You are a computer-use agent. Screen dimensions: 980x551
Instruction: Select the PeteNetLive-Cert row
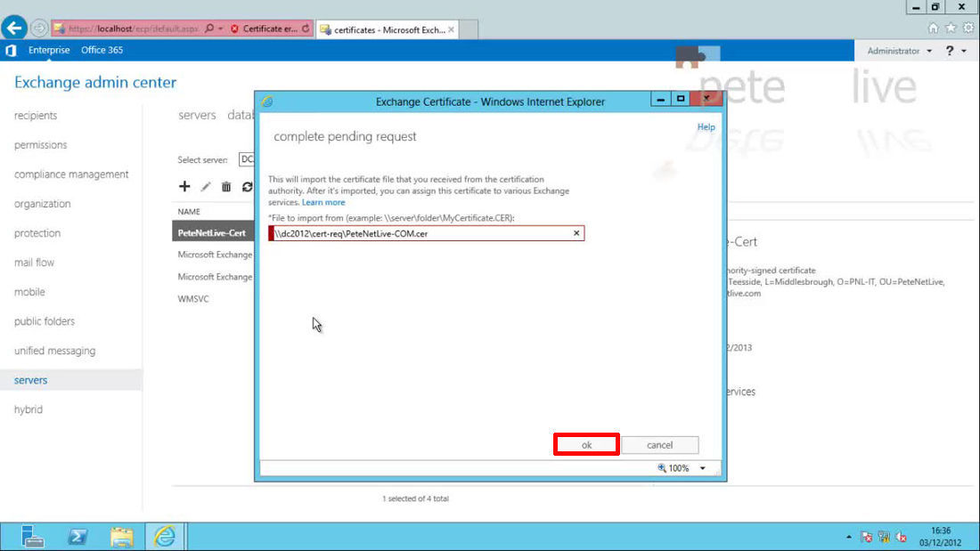213,233
